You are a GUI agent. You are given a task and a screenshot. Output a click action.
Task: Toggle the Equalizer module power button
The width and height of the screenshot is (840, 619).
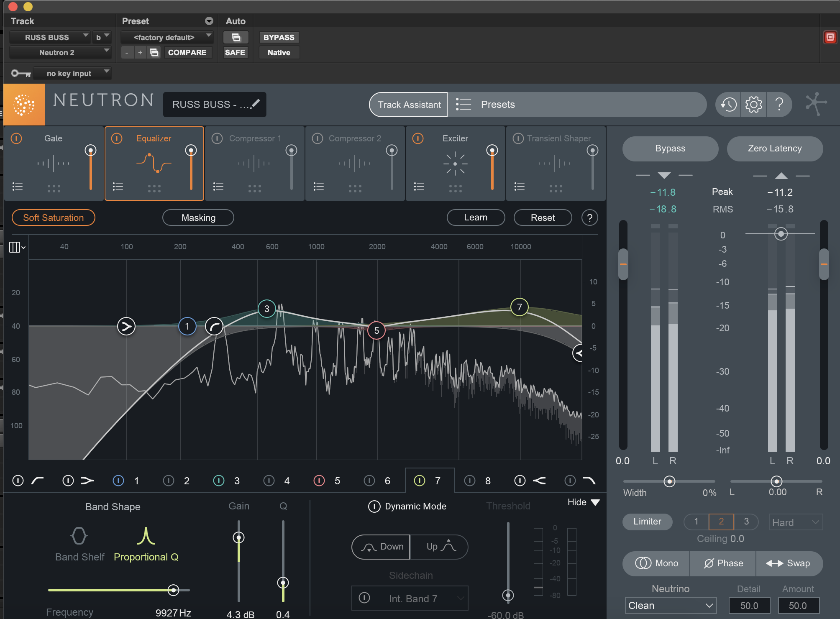click(117, 138)
